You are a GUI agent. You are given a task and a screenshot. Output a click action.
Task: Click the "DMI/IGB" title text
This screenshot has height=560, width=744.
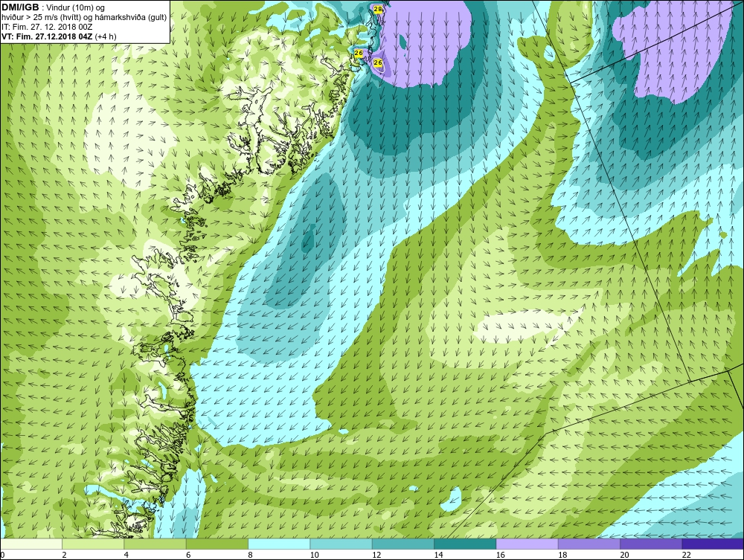[x=20, y=7]
